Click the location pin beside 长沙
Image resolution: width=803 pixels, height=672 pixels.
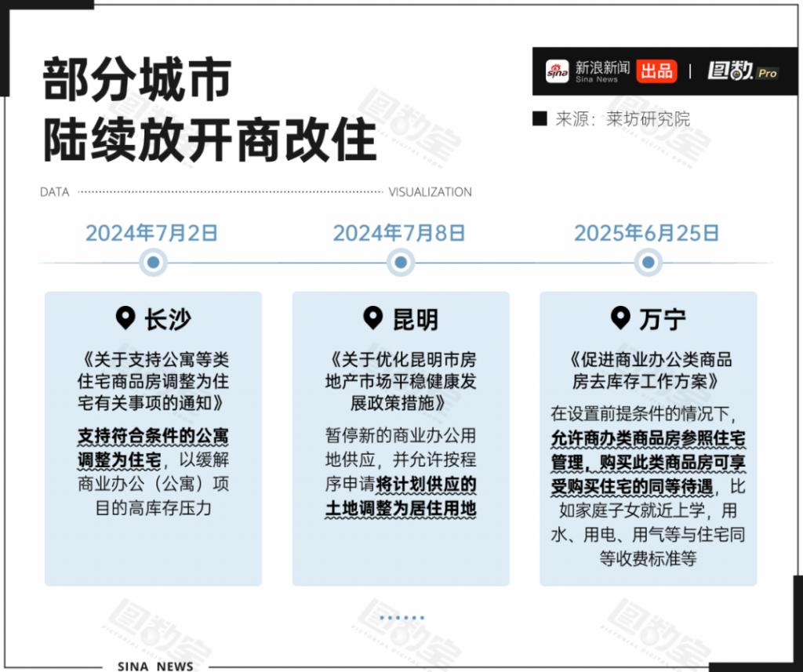pos(125,318)
